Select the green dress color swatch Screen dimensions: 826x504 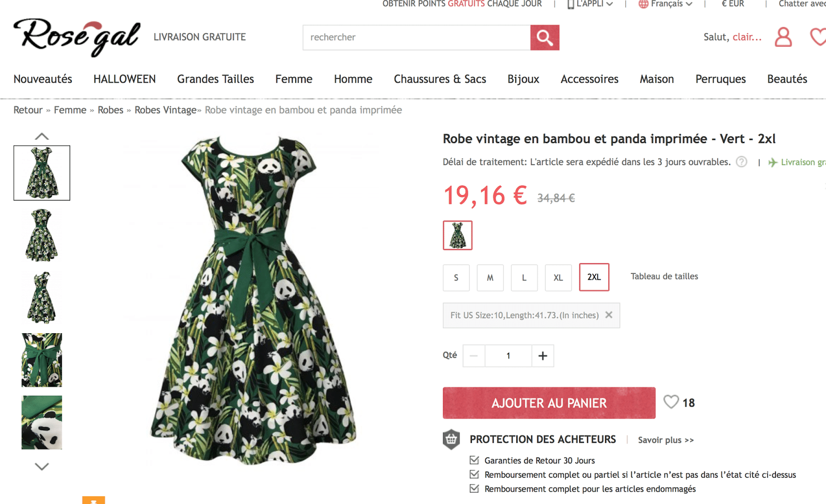pyautogui.click(x=457, y=235)
